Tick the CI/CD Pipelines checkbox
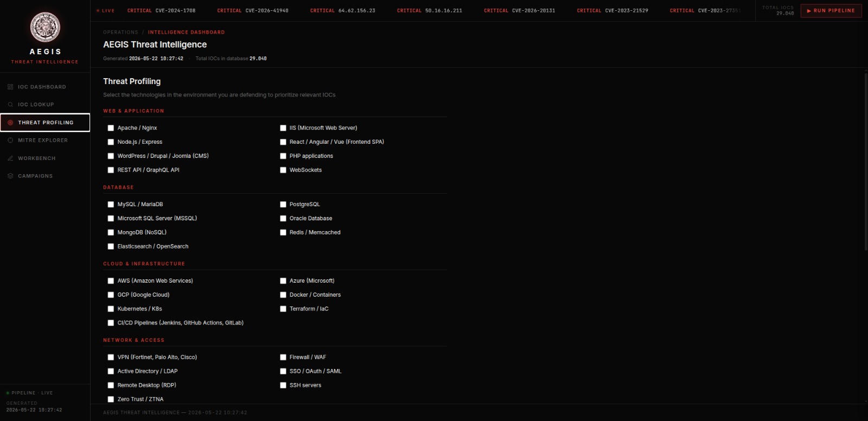The height and width of the screenshot is (421, 868). [111, 323]
